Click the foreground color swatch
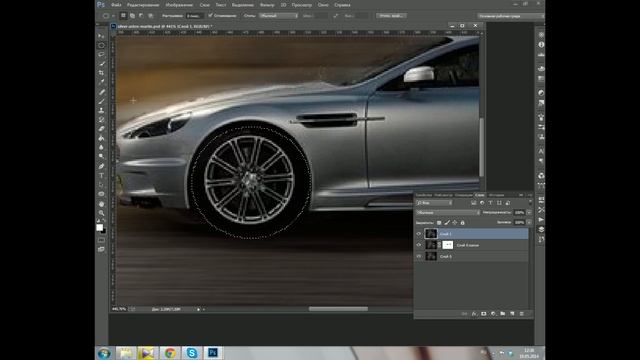Viewport: 640px width, 360px height. coord(100,228)
